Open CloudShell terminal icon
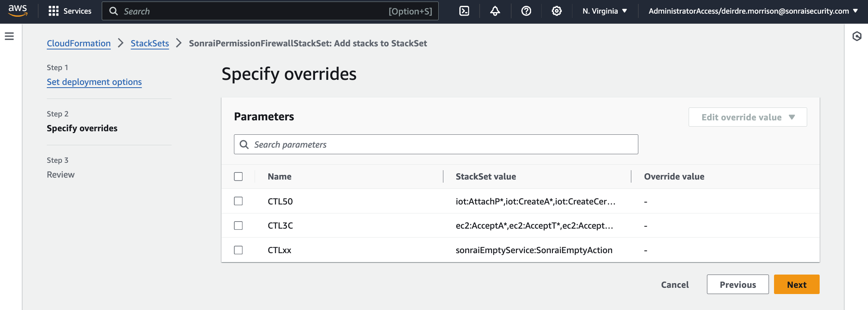 click(x=464, y=11)
